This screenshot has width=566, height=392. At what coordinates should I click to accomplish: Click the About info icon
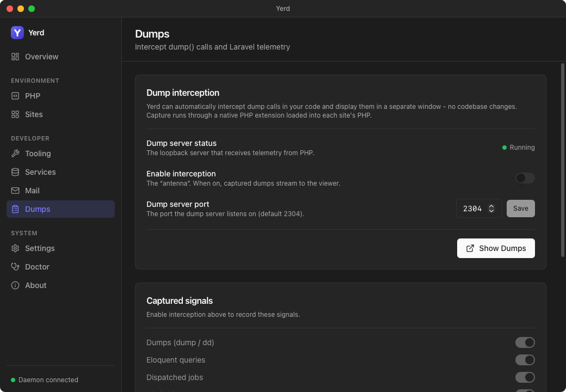pos(15,285)
